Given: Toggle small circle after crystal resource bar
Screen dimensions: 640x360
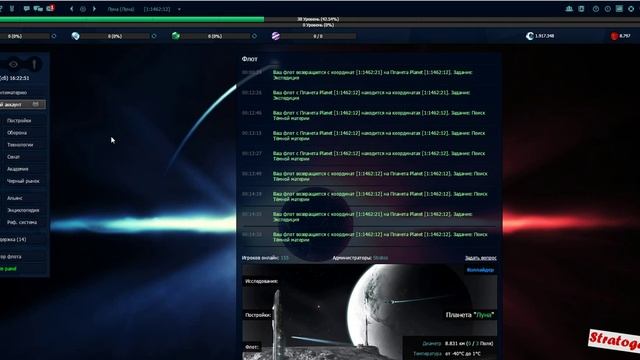Looking at the screenshot, I should (x=154, y=36).
